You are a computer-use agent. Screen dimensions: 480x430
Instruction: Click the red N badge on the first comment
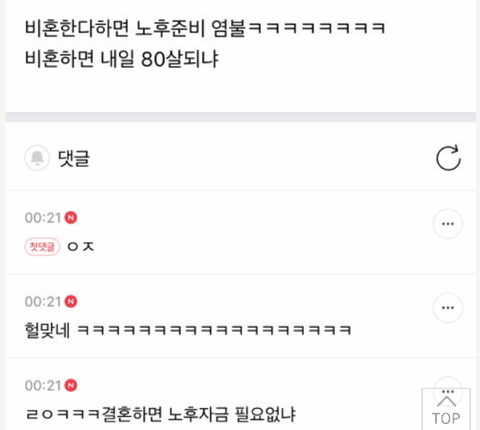(x=71, y=218)
